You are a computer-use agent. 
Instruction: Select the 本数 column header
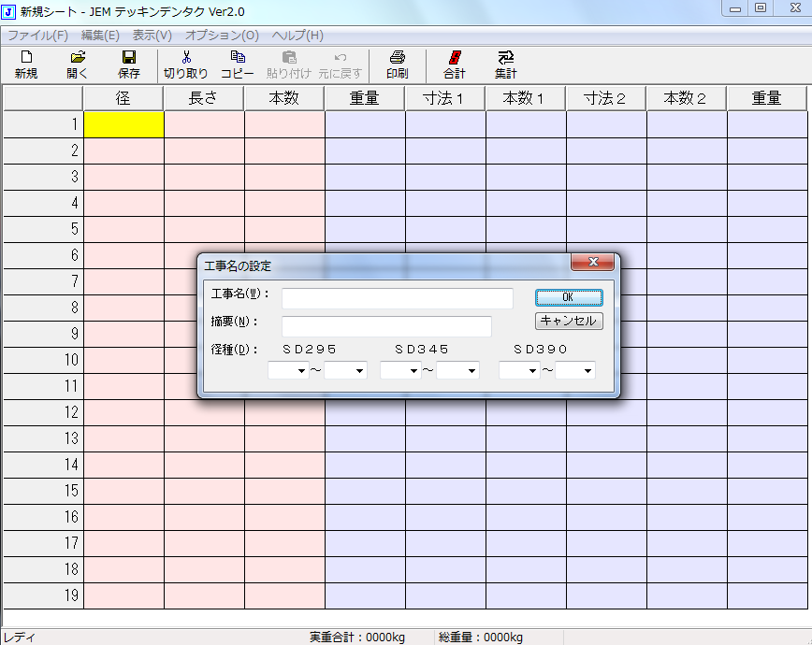tap(284, 98)
